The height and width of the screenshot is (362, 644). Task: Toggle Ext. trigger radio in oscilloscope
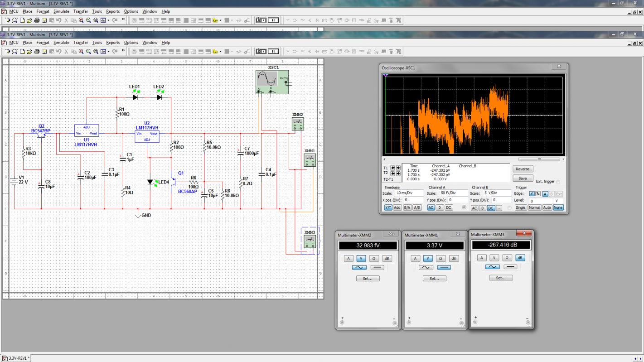click(558, 182)
